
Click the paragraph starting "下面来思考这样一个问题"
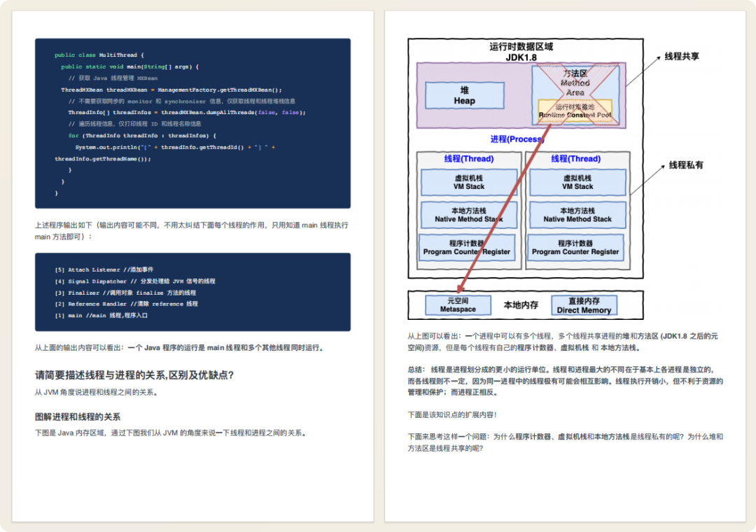[565, 442]
